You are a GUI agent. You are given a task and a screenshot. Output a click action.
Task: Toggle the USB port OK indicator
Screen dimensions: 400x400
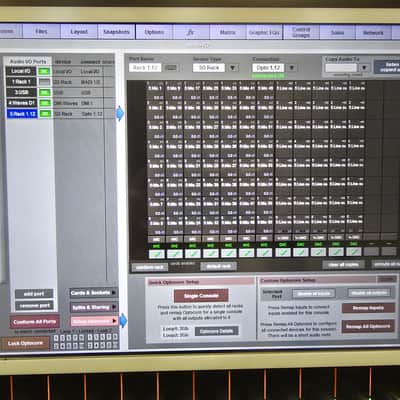click(x=45, y=92)
